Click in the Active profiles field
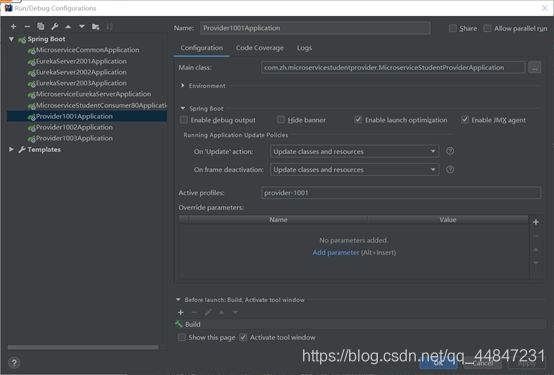Screen dimensions: 554x375 click(x=401, y=193)
